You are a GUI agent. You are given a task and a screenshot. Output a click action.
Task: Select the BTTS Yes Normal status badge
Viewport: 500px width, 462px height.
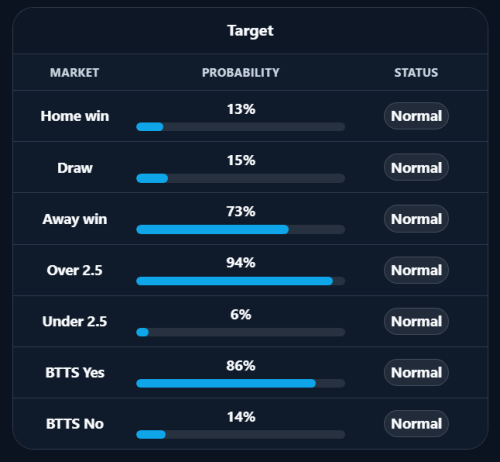[x=416, y=373]
